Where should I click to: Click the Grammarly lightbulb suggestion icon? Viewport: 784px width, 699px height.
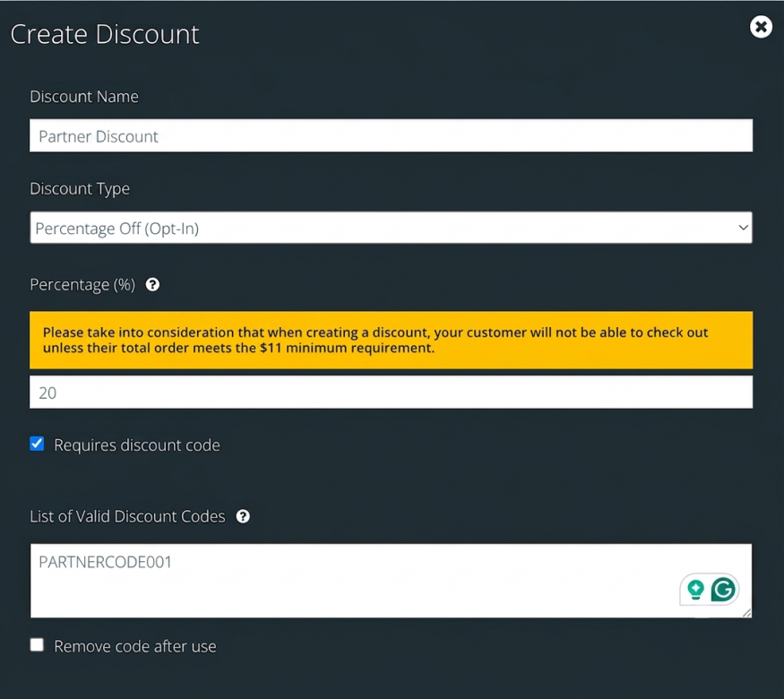695,590
